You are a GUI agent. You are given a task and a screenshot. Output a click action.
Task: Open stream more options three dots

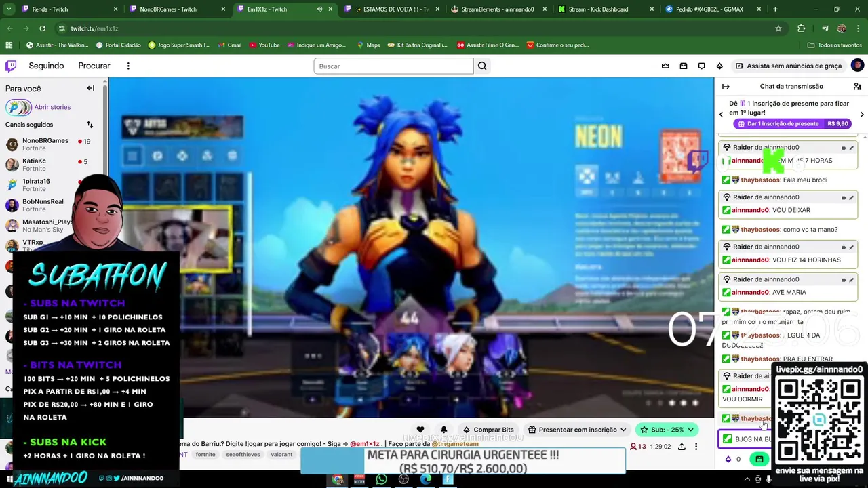pos(696,447)
